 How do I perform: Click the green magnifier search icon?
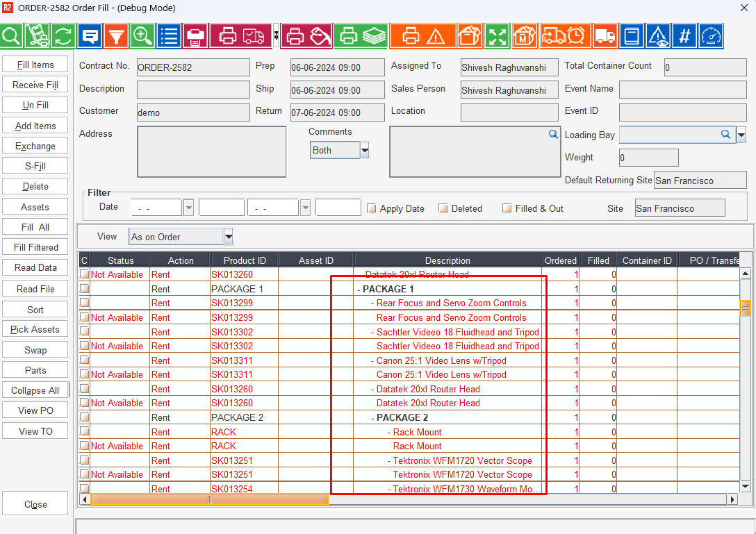pos(11,35)
